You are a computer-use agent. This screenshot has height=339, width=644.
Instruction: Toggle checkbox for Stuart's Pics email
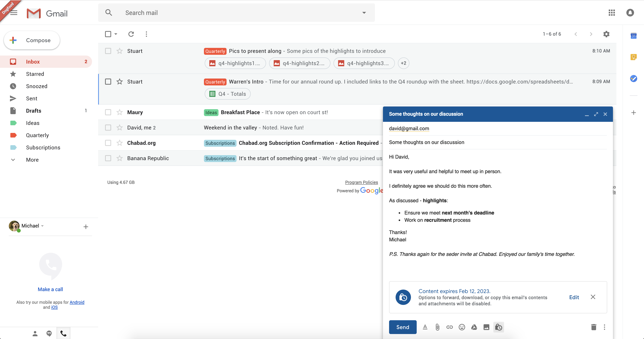click(x=108, y=51)
